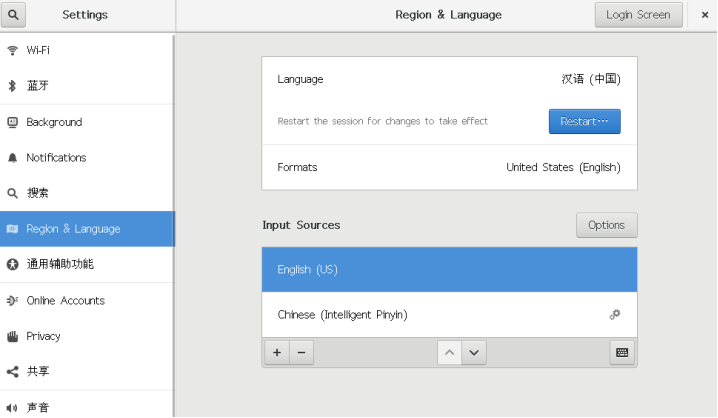Show keyboard layout preview icon

pyautogui.click(x=622, y=352)
